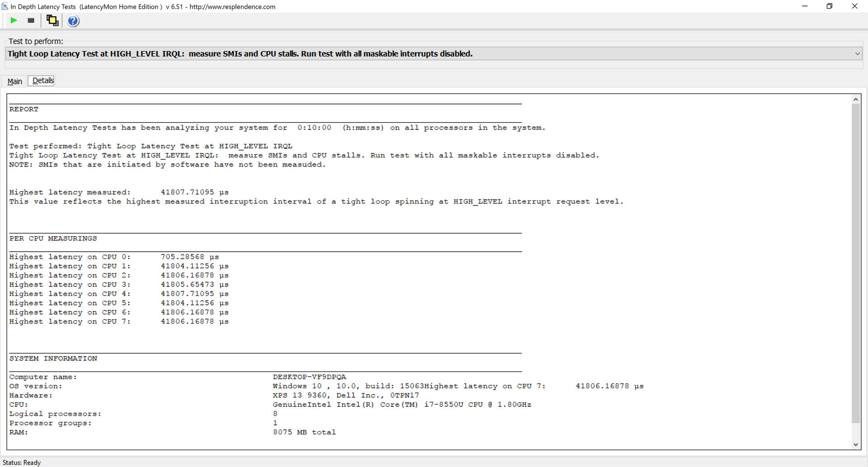Click the Highest latency on CPU 5 row
This screenshot has width=868, height=467.
119,303
